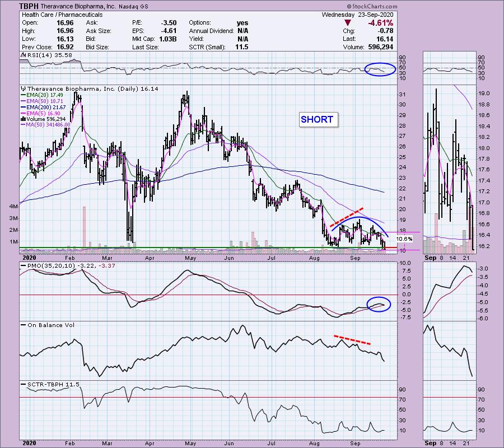Image resolution: width=504 pixels, height=448 pixels.
Task: Select Health Care / Pharmaceuticals sector text
Action: 62,15
